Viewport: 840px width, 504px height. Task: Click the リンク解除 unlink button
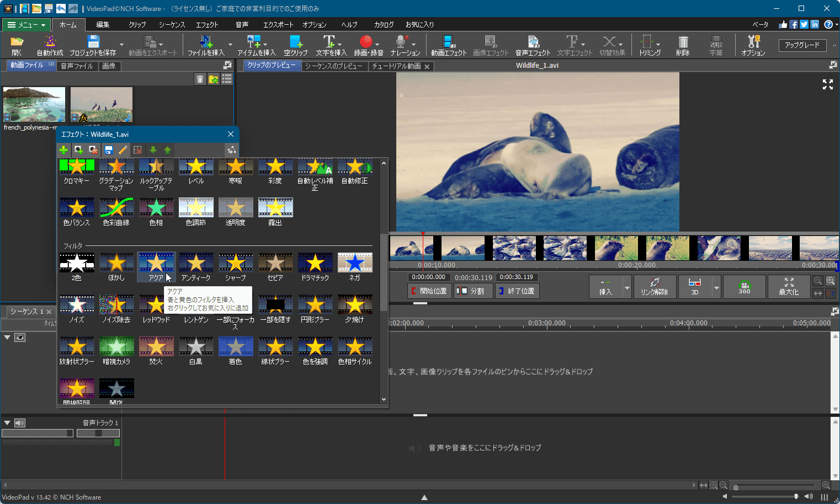655,287
